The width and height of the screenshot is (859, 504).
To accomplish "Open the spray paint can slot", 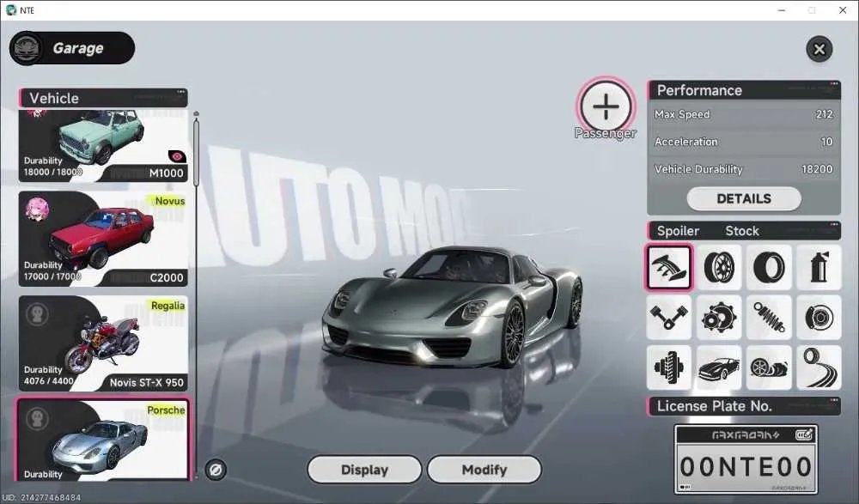I will point(819,267).
